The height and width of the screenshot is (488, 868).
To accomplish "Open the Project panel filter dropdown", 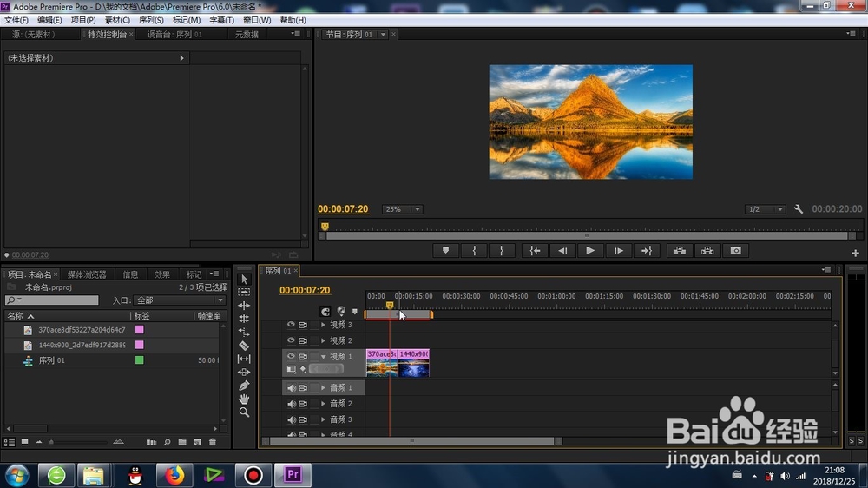I will tap(180, 300).
